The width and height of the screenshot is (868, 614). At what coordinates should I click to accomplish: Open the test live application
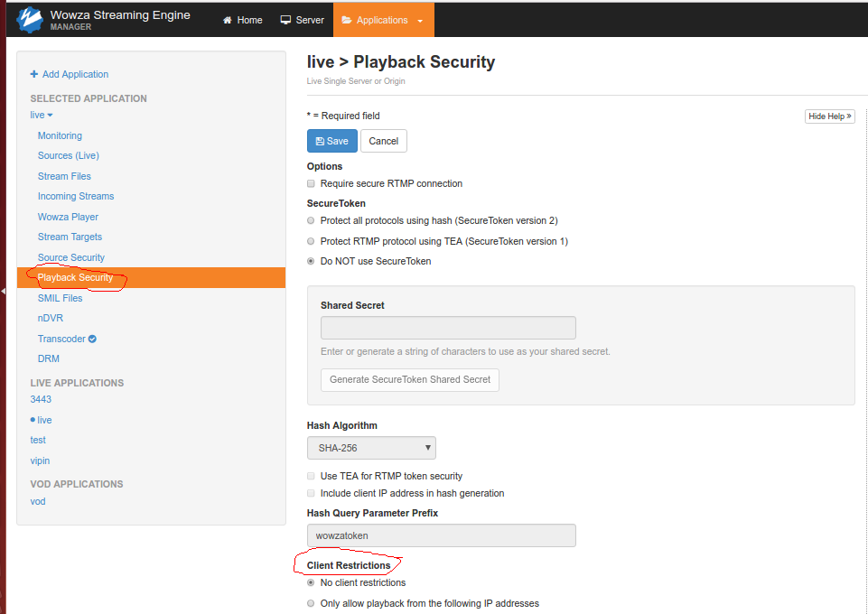pyautogui.click(x=38, y=441)
